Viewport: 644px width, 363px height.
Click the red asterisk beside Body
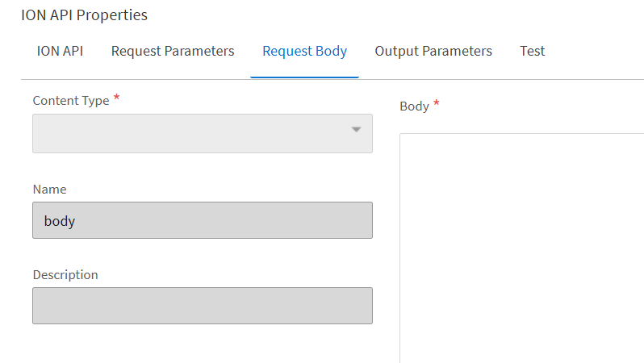coord(437,105)
